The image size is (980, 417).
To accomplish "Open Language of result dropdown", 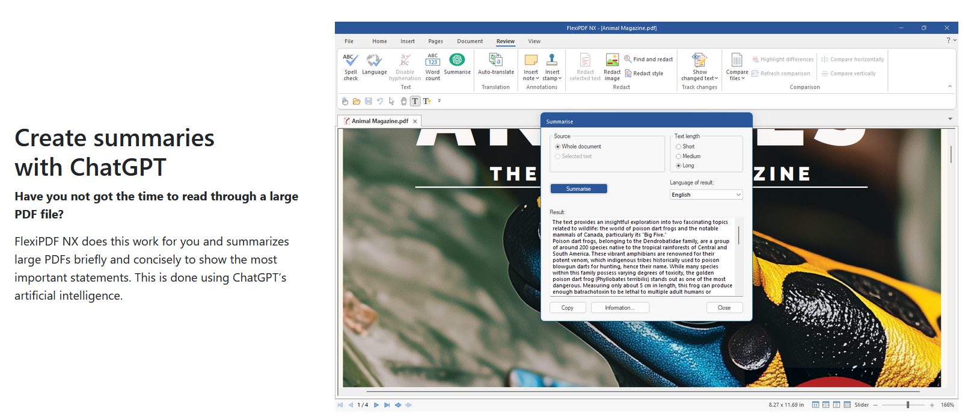I will [706, 195].
